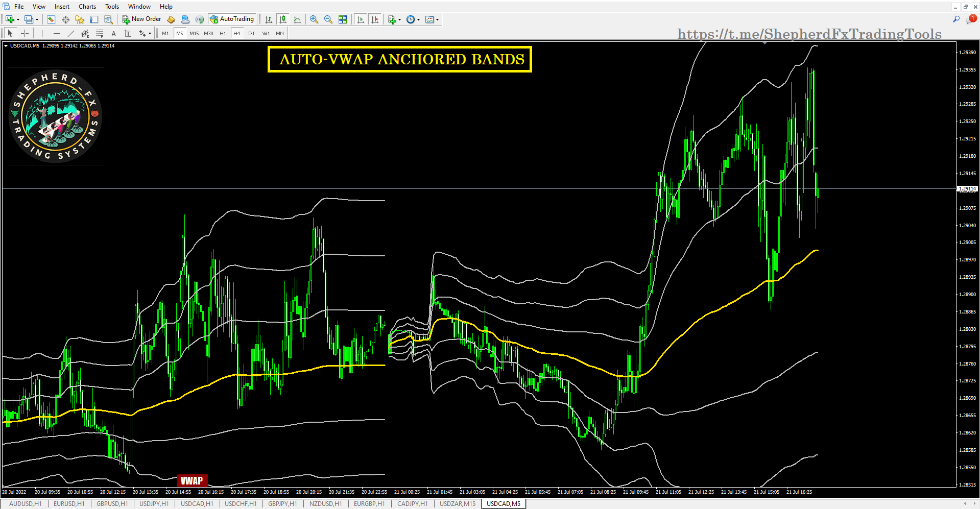This screenshot has height=509, width=980.
Task: Zoom in on the chart
Action: tap(314, 19)
